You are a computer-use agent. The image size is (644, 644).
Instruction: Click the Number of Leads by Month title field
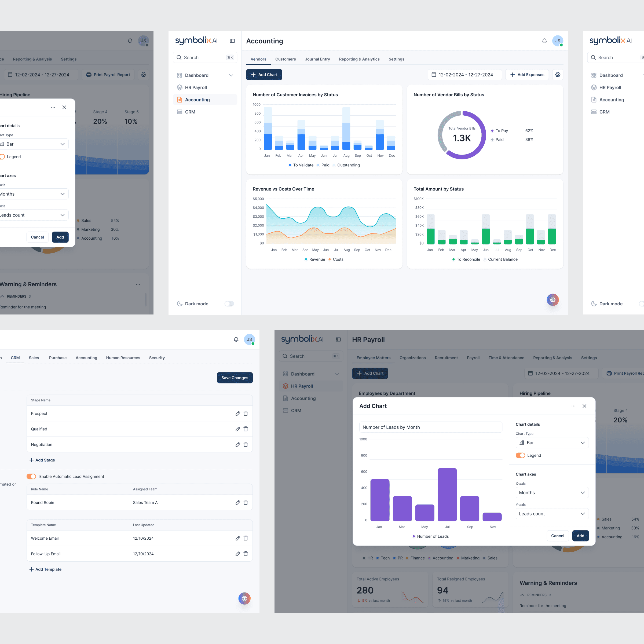(x=430, y=427)
